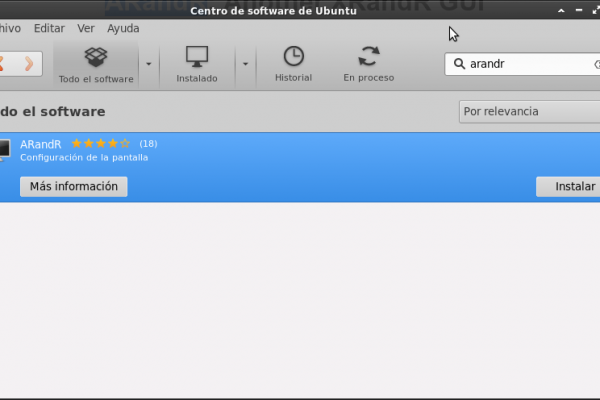Screen dimensions: 600x400
Task: Maximize window with title bar arrows
Action: [x=596, y=11]
